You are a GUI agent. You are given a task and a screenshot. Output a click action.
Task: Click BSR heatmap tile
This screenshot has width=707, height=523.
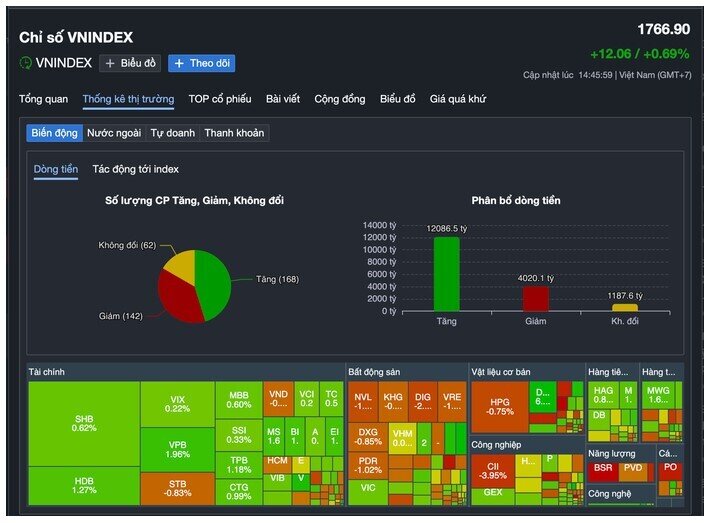pyautogui.click(x=603, y=471)
